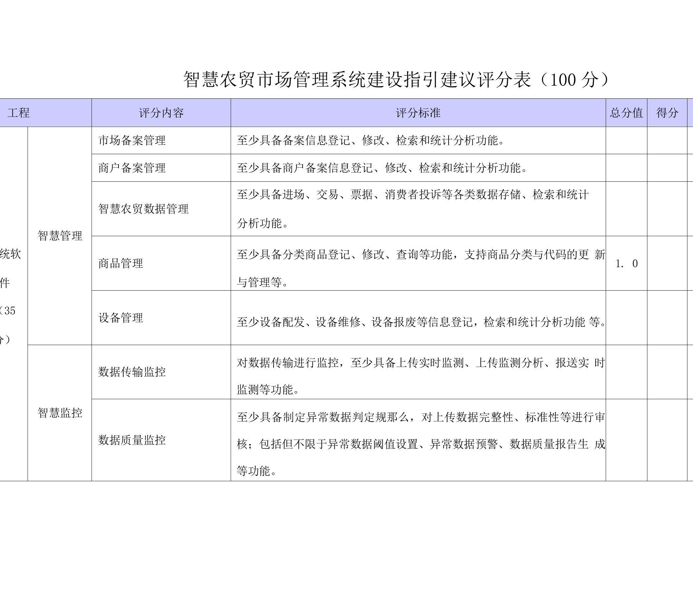The width and height of the screenshot is (693, 616).
Task: Click the 总分值 column header
Action: pyautogui.click(x=626, y=113)
